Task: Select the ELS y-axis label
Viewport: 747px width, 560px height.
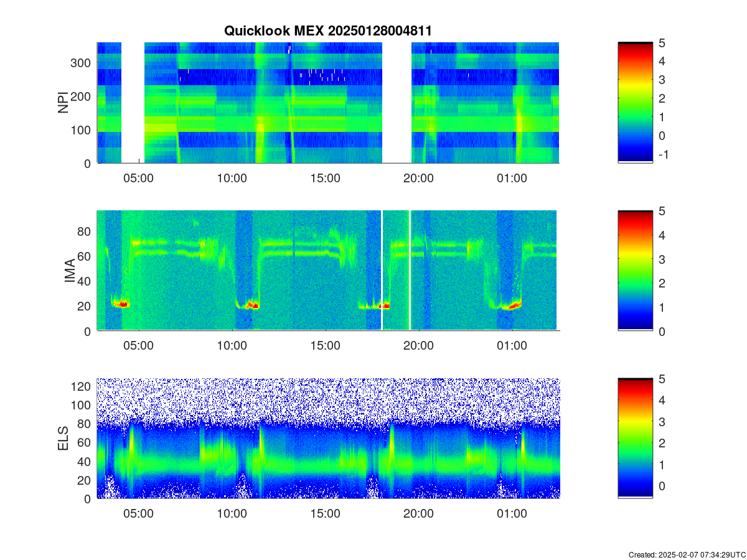Action: (x=63, y=439)
